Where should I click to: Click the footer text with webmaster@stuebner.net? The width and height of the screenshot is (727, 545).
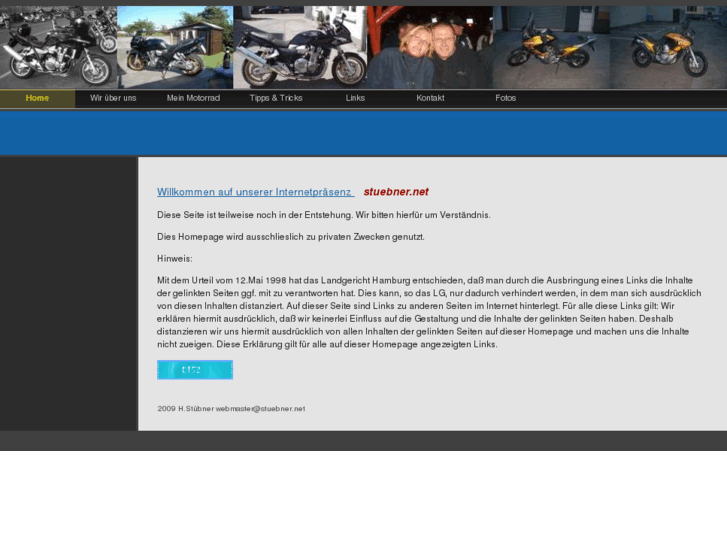point(231,409)
